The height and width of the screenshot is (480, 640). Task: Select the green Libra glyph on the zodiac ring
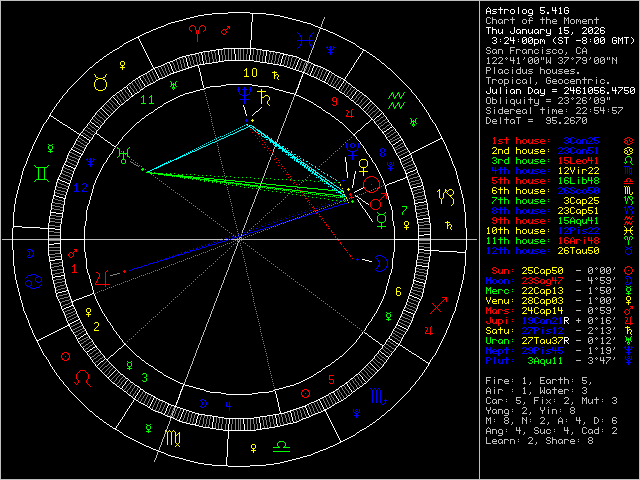coord(281,446)
